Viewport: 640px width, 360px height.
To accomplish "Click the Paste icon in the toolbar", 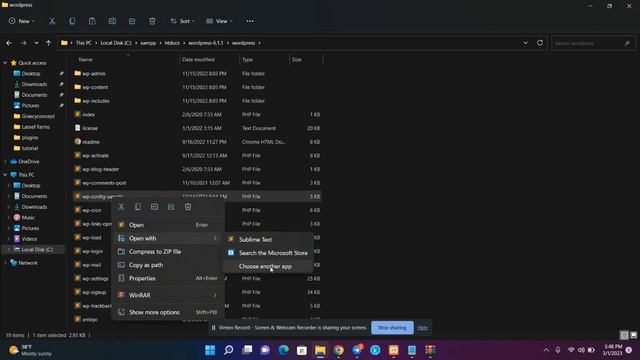I will pyautogui.click(x=92, y=21).
